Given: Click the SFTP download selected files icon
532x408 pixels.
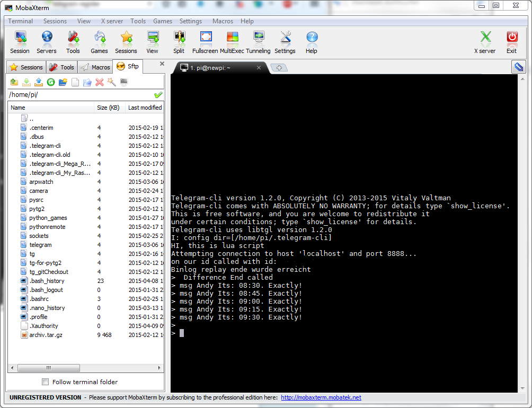Looking at the screenshot, I should tap(26, 82).
